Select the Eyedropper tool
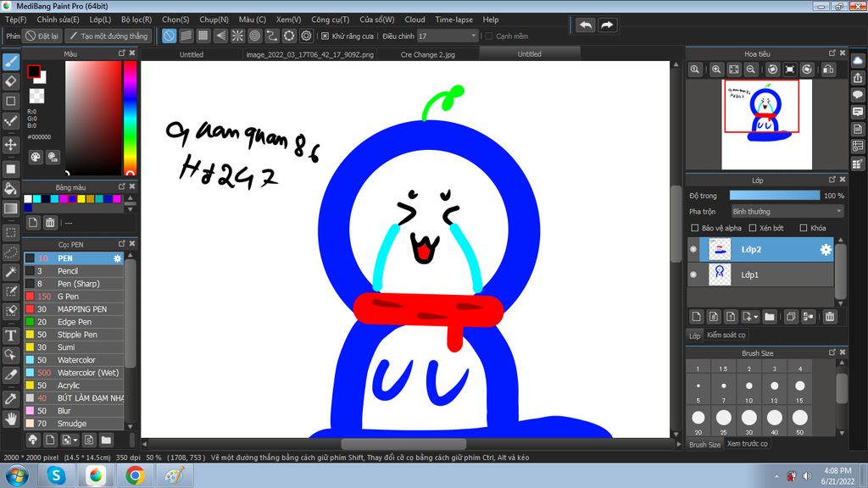Viewport: 868px width, 488px height. click(10, 398)
